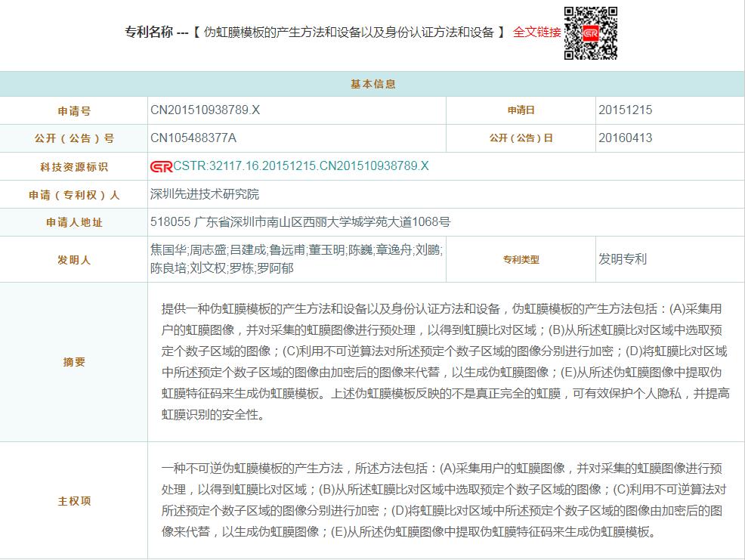Image resolution: width=745 pixels, height=560 pixels.
Task: Click the 主权项 row label
Action: tap(74, 501)
